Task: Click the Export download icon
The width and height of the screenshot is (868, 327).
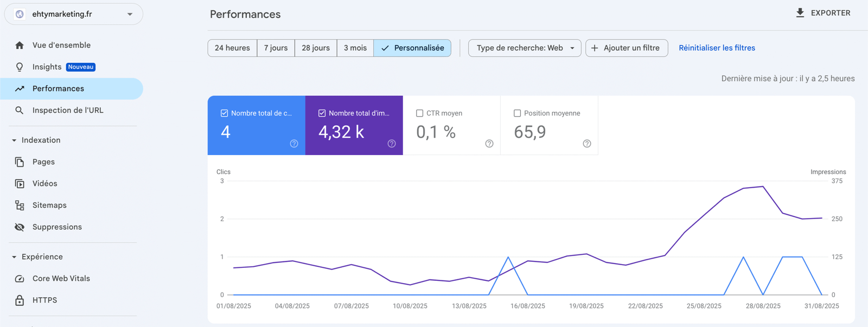Action: (x=800, y=13)
